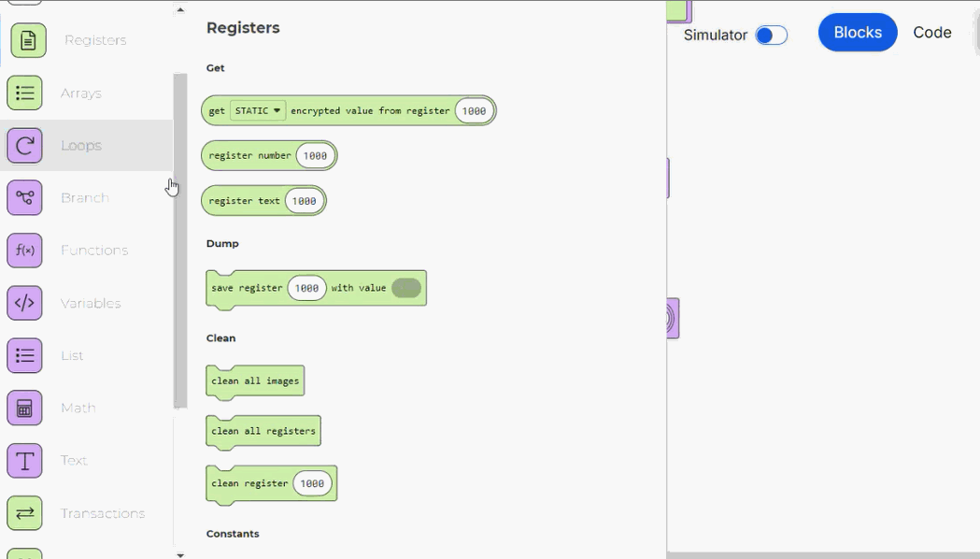The image size is (980, 559).
Task: Click the clean all images block
Action: (x=255, y=380)
